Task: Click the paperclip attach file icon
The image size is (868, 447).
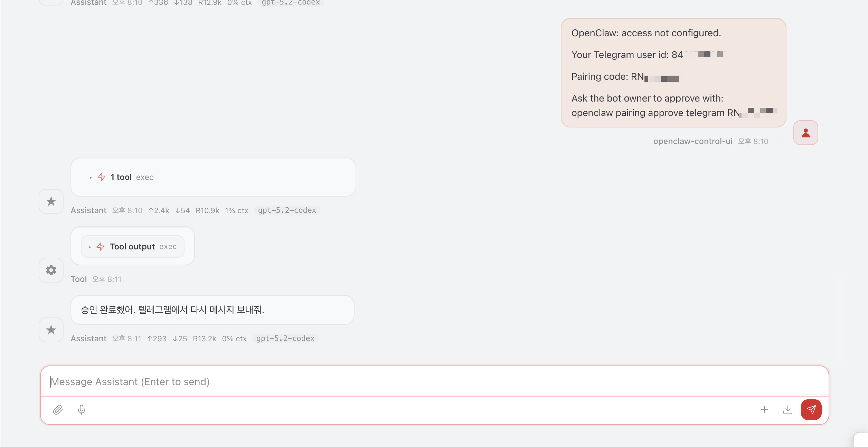Action: tap(58, 410)
